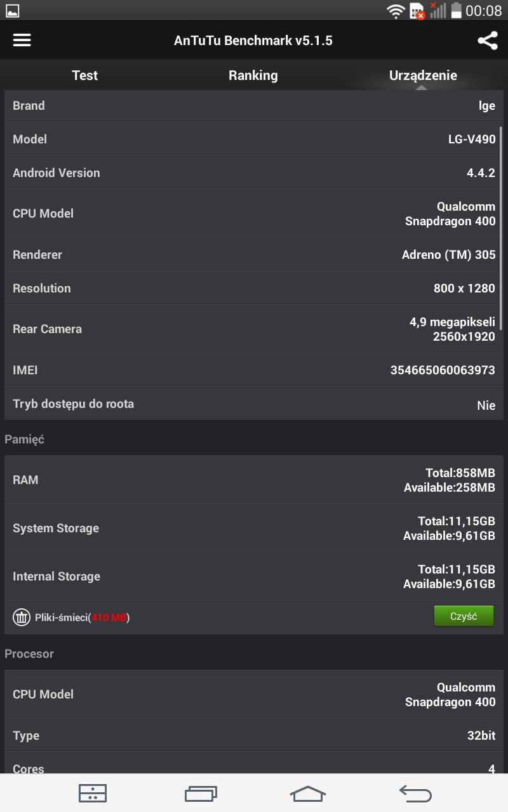
Task: Switch to the Ranking tab
Action: 253,75
